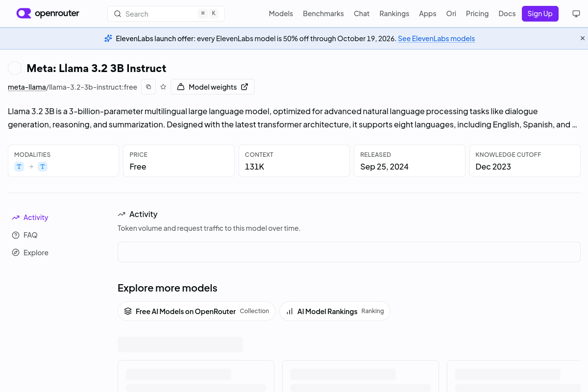Click the Price card showing Free
The image size is (588, 392).
(179, 161)
